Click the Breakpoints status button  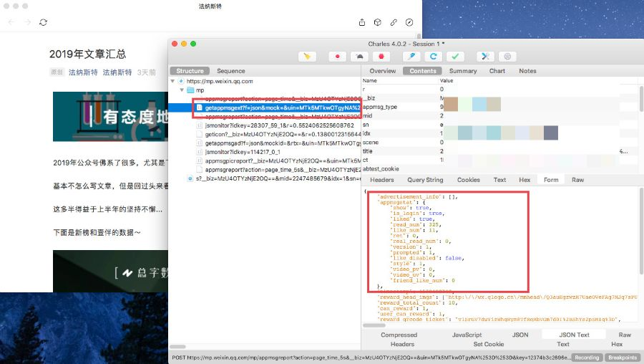[623, 358]
